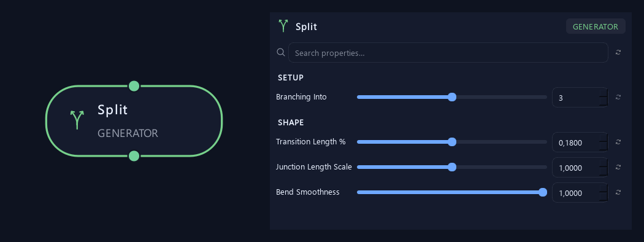
Task: Click the search magnifier icon
Action: tap(281, 52)
